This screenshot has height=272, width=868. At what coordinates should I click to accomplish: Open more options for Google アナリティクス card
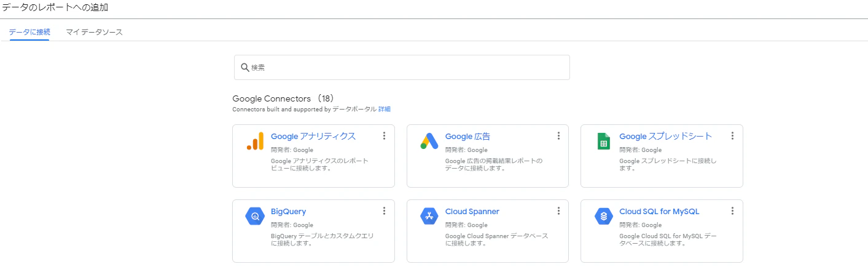click(384, 136)
